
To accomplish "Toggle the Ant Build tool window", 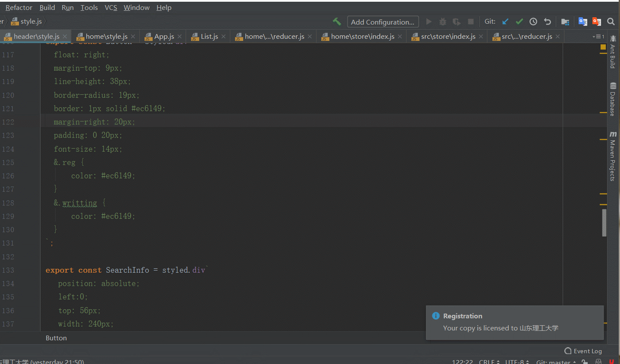I will tap(613, 52).
